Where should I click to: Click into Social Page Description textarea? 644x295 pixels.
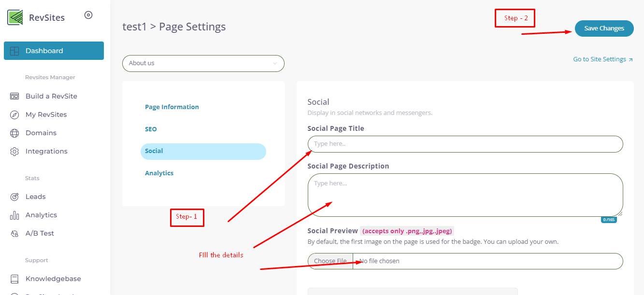465,195
